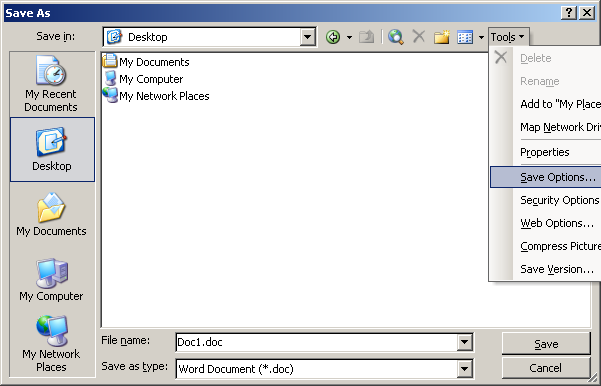Open My Recent Documents in the places bar
Screen dimensions: 601x386
[x=51, y=84]
